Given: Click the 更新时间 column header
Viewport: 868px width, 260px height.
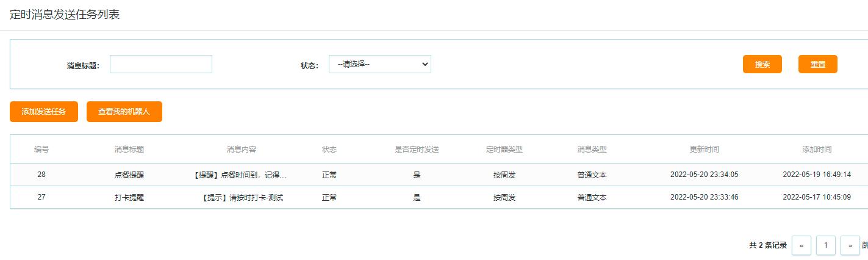Looking at the screenshot, I should pos(705,150).
